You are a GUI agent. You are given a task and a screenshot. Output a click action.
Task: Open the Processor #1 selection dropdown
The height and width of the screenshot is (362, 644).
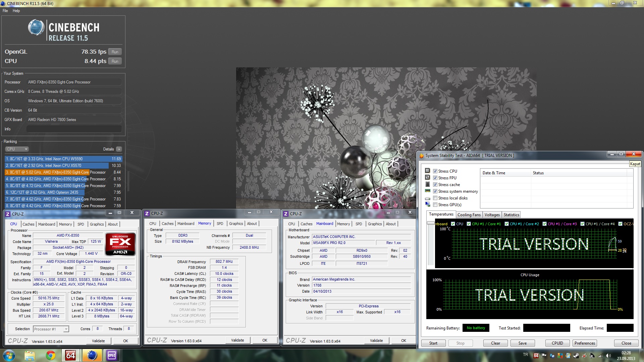51,329
